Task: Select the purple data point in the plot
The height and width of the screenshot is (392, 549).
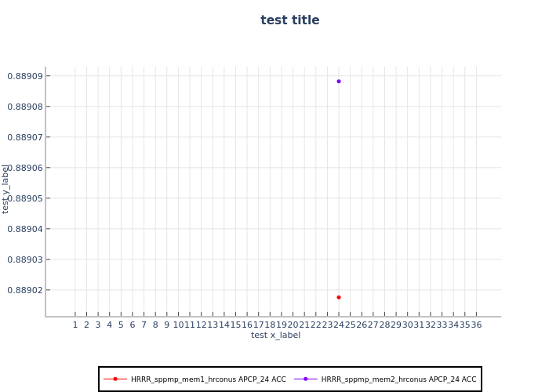Action: tap(339, 82)
